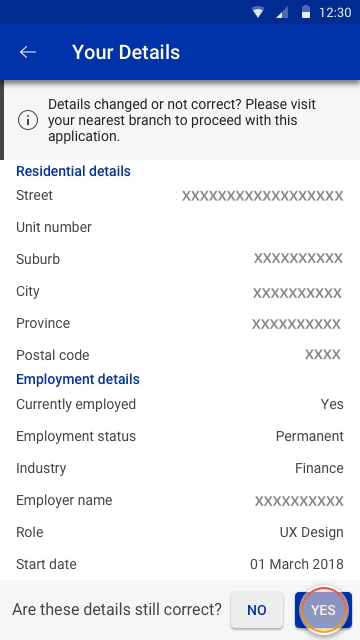Tap the Wi-Fi status icon
Screen dimensions: 360x640
point(258,12)
